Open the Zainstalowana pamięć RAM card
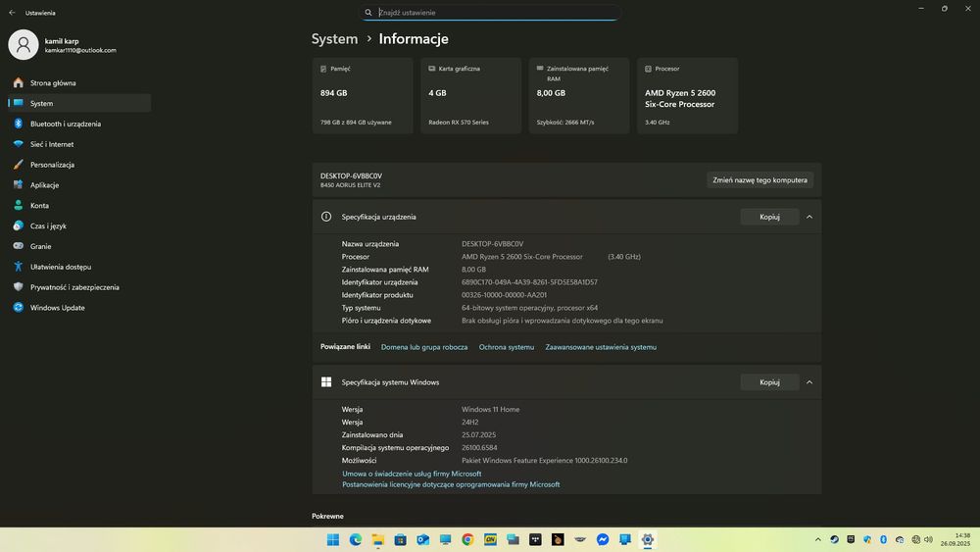980x552 pixels. coord(579,96)
